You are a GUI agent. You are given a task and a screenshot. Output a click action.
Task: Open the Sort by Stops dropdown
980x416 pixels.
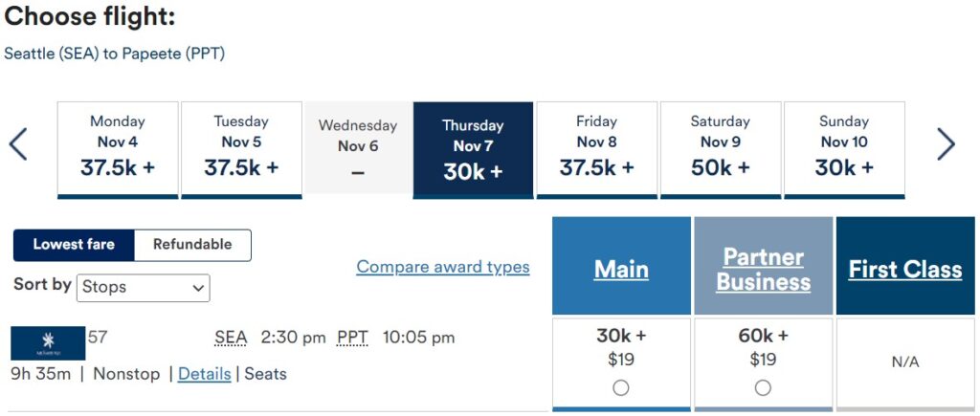[144, 287]
